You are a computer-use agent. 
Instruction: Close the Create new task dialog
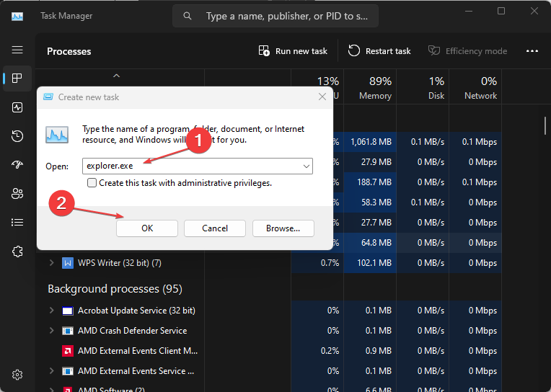(x=322, y=97)
